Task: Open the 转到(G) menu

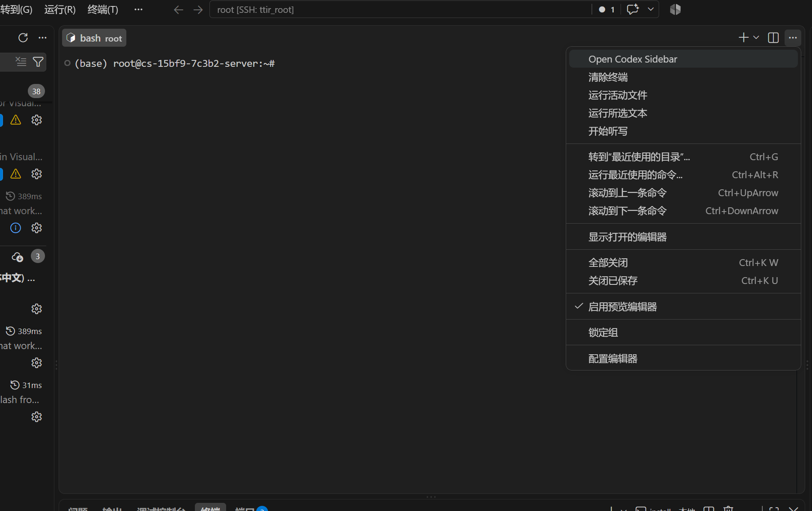Action: [16, 9]
